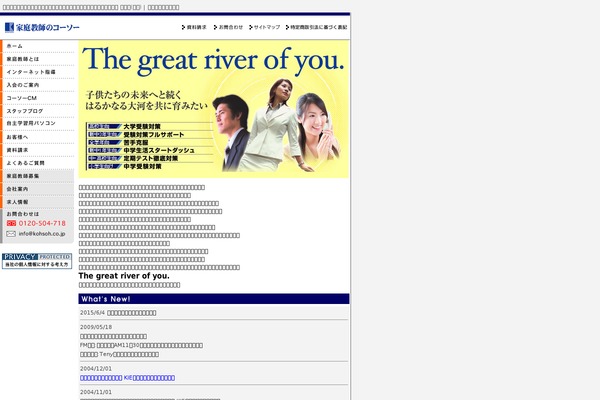The width and height of the screenshot is (600, 400).
Task: Open お問合わせ in the top header
Action: point(228,27)
